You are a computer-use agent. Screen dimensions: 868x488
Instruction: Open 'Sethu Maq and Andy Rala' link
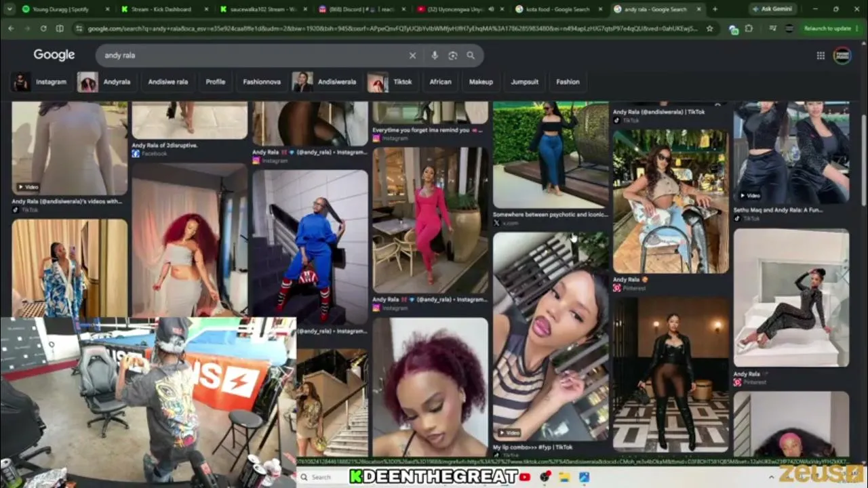[x=778, y=210]
